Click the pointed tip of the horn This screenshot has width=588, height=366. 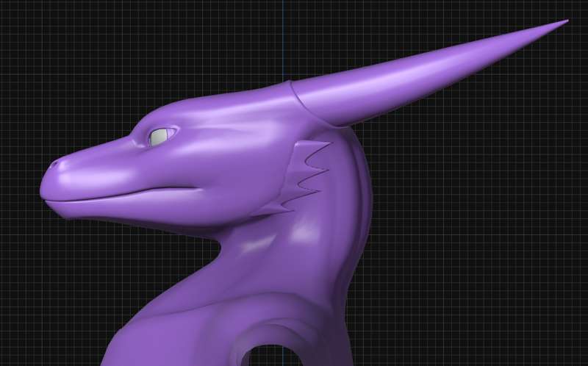[566, 21]
